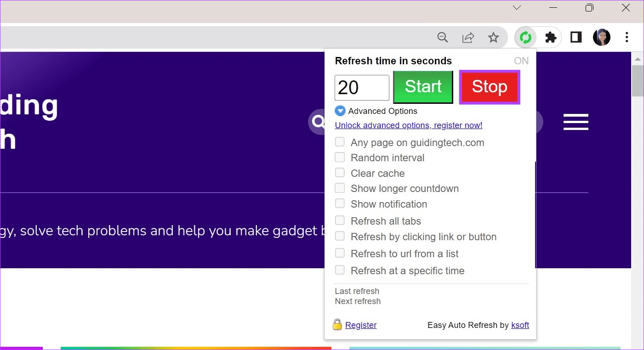Click the Easy Auto Refresh extension icon
Image resolution: width=644 pixels, height=350 pixels.
coord(525,38)
